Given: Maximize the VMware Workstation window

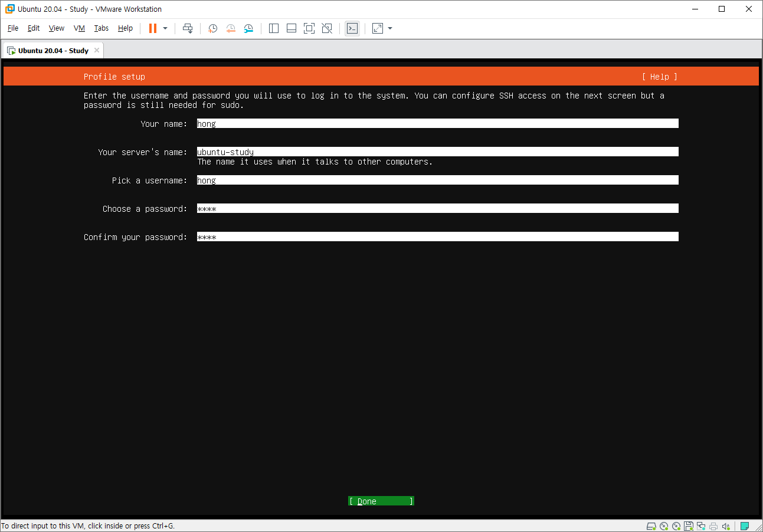Looking at the screenshot, I should pos(722,9).
